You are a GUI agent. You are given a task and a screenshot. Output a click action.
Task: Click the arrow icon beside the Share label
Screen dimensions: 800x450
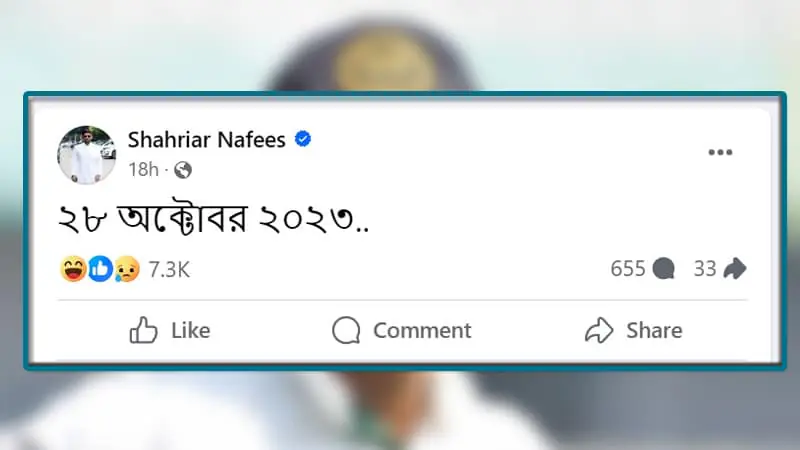598,330
